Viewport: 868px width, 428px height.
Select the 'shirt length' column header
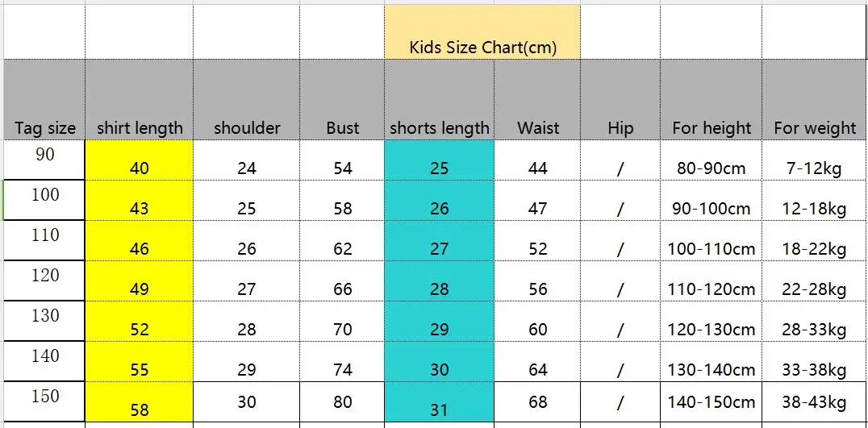[x=139, y=99]
